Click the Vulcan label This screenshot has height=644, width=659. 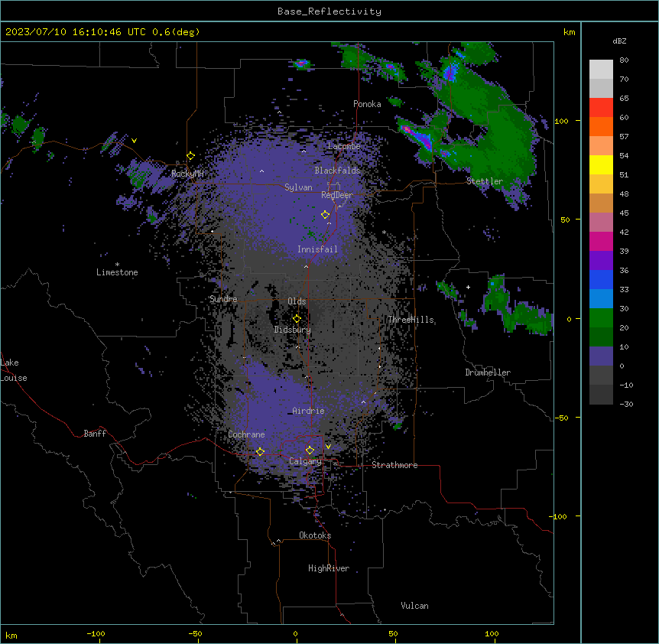[x=414, y=606]
